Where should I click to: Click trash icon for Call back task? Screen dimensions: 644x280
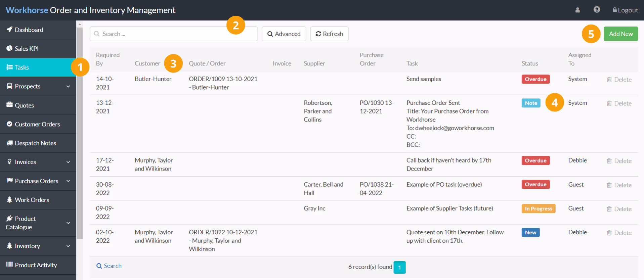[609, 161]
